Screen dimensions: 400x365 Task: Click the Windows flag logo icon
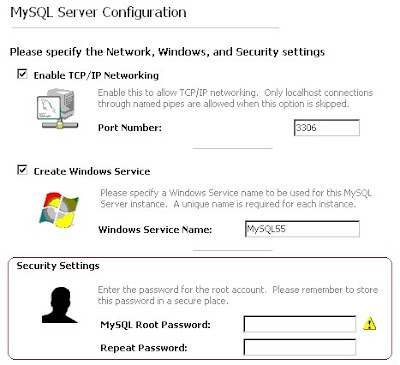click(59, 210)
